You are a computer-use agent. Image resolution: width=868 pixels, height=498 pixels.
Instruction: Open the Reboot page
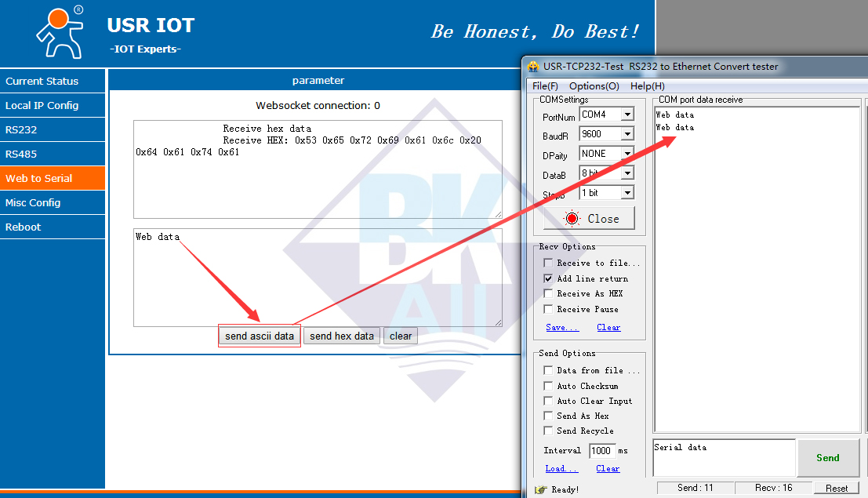(53, 227)
